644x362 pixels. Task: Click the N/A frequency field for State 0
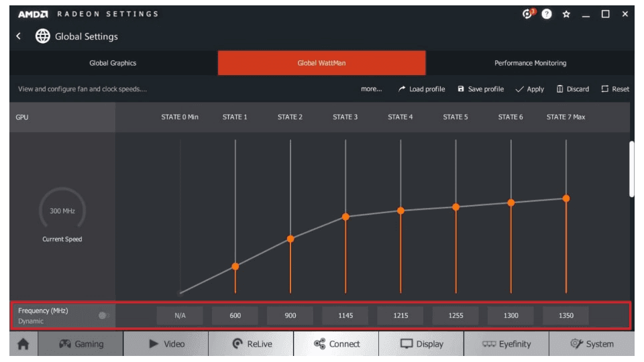[x=180, y=315]
